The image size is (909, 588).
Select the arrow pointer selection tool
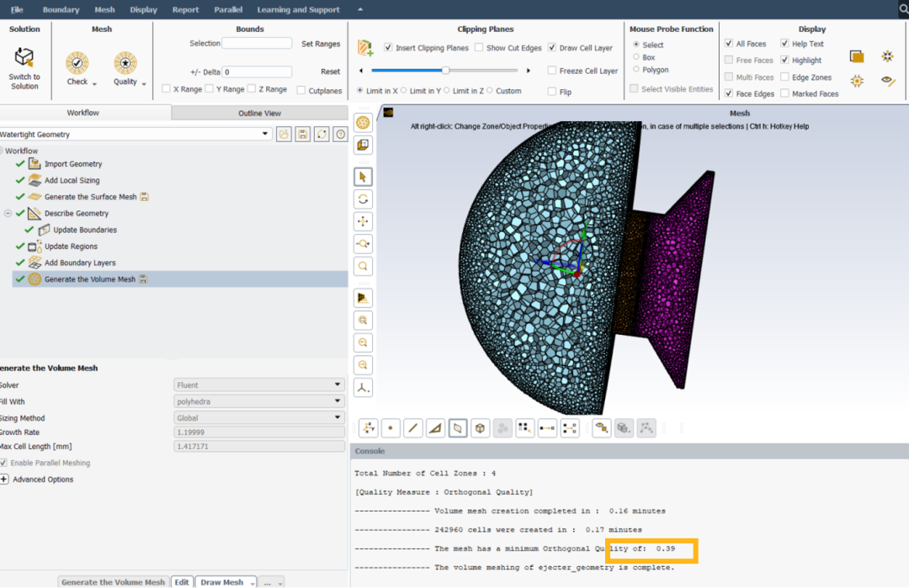[x=363, y=177]
